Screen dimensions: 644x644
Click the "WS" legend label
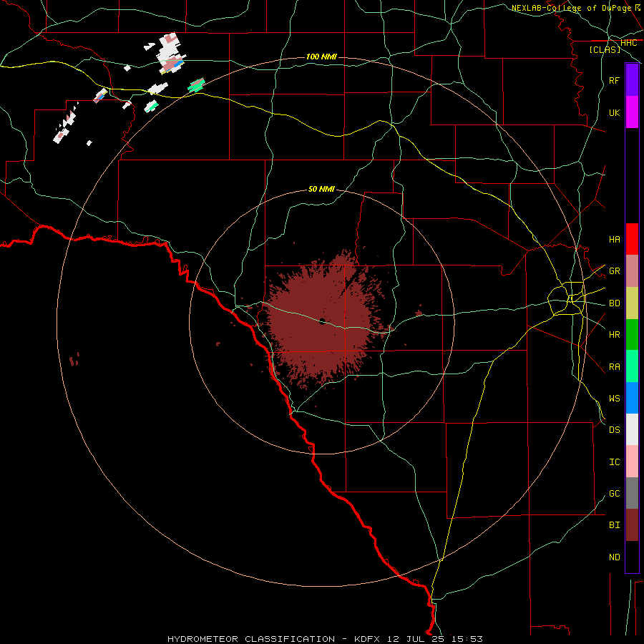pyautogui.click(x=614, y=398)
